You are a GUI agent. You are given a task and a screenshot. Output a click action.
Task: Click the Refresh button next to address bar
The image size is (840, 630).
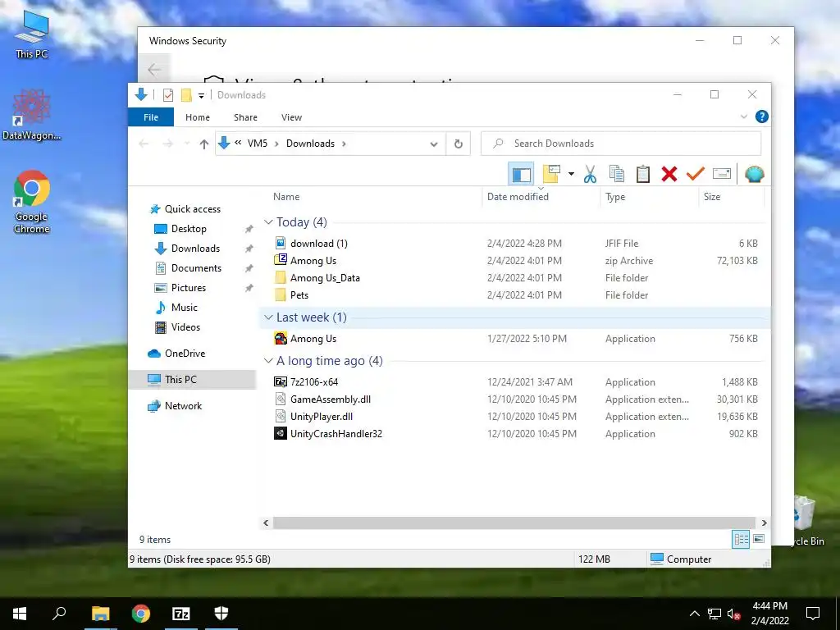[458, 144]
